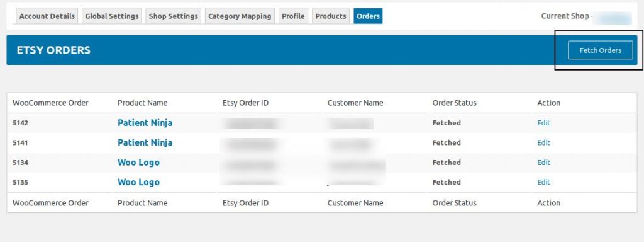Click the top WooCommerce Order column header
Viewport: 644px width, 242px height.
click(50, 103)
